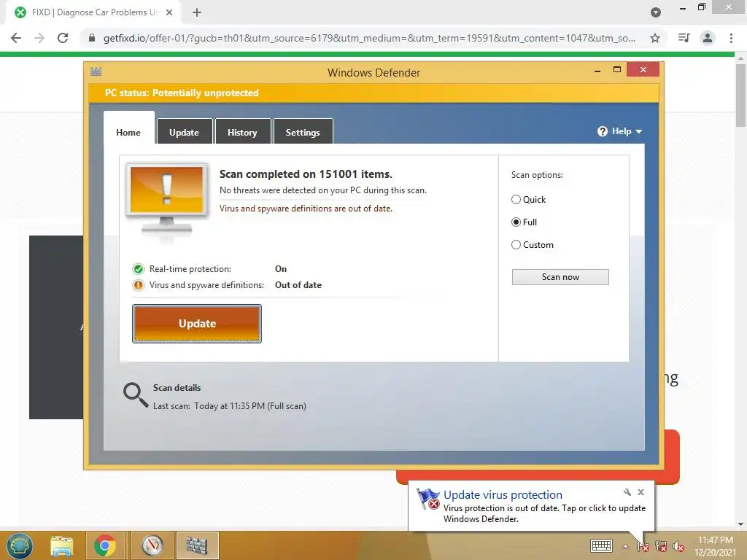Click the green real-time protection check icon
Screen dimensions: 747x560
click(138, 269)
